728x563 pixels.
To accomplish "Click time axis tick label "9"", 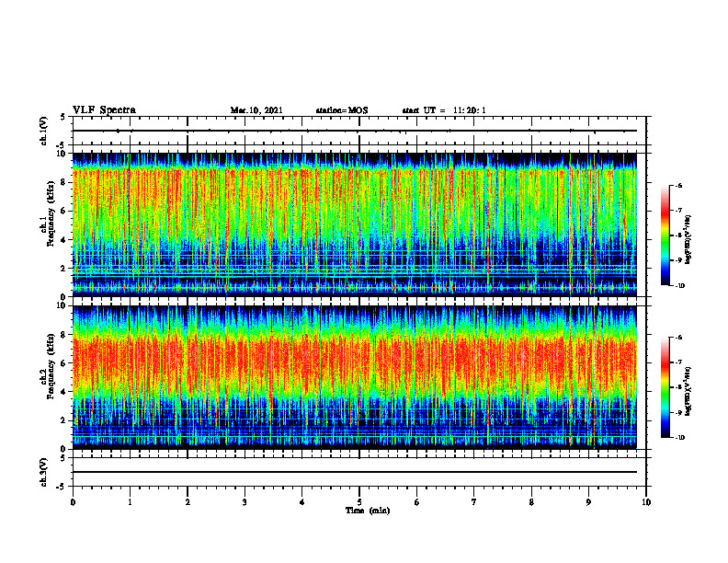I will click(588, 502).
